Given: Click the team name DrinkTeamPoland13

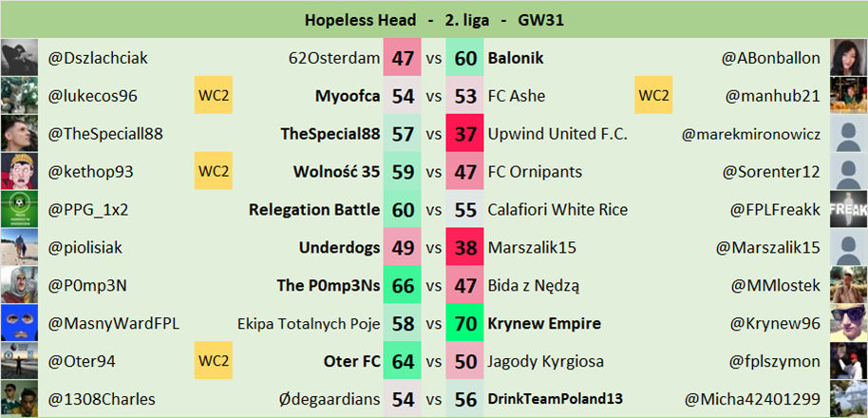Looking at the screenshot, I should (x=556, y=399).
